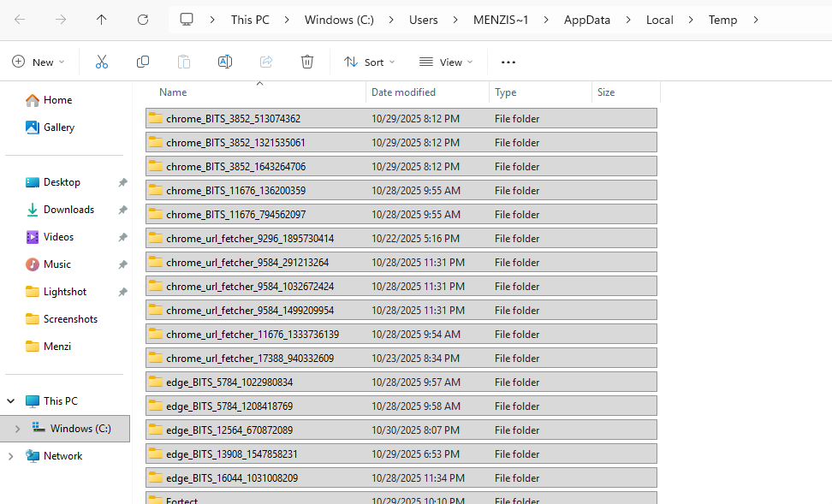
Task: Open the Sort options dropdown
Action: (369, 62)
